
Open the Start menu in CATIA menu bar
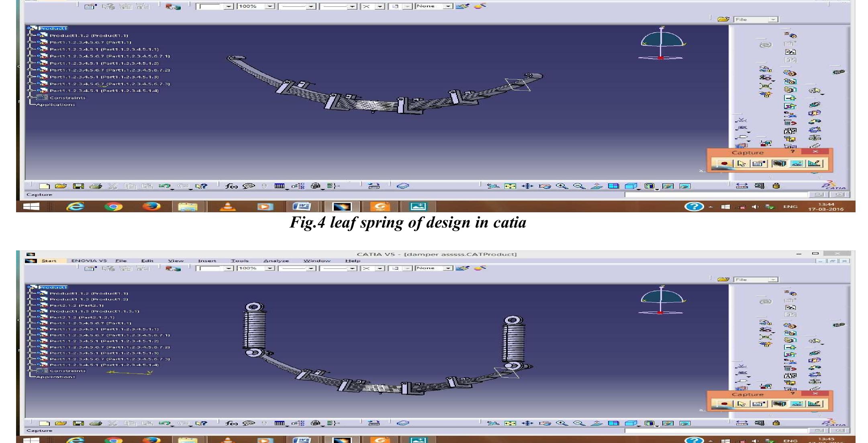click(x=49, y=261)
